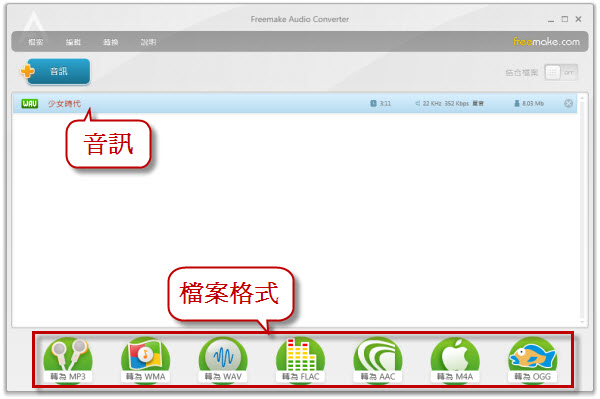Remove 少女時代 file with the X icon
The image size is (600, 399).
click(569, 103)
